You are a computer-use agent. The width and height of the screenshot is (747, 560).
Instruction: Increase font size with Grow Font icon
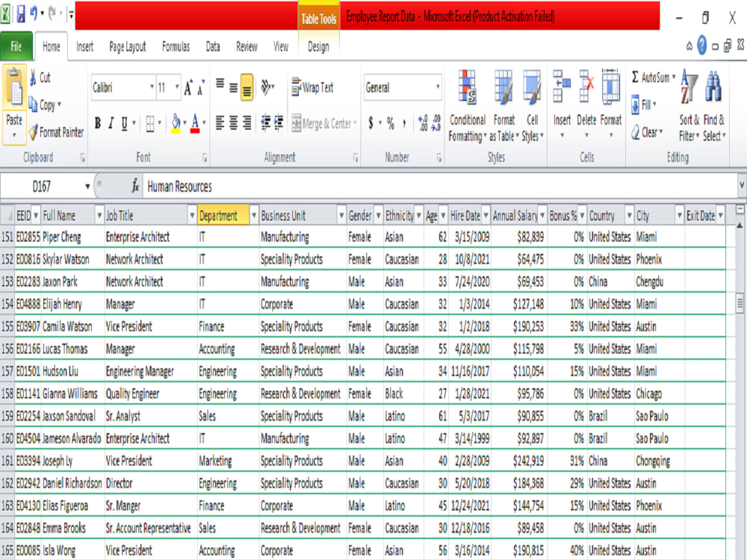[x=189, y=87]
